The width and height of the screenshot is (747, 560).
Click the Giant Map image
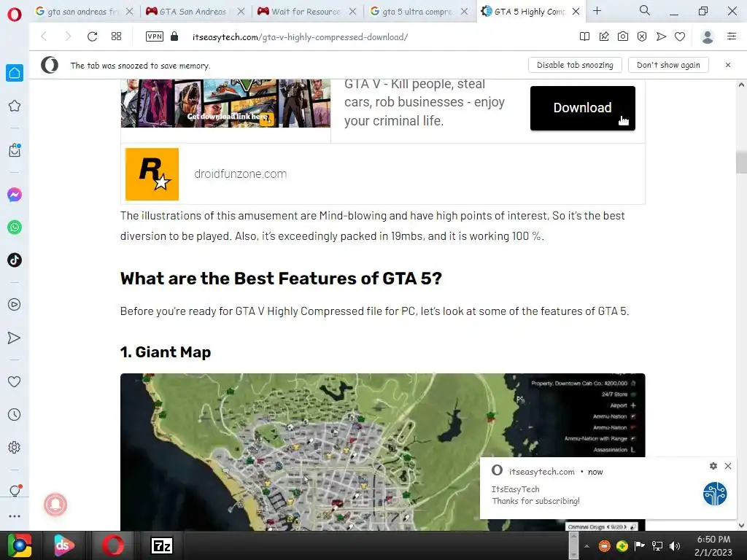382,452
